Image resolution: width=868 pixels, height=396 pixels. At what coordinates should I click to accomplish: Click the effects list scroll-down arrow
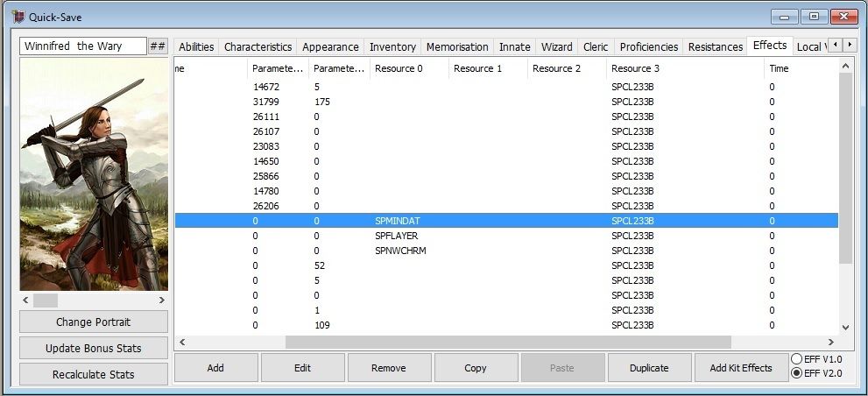[x=845, y=327]
